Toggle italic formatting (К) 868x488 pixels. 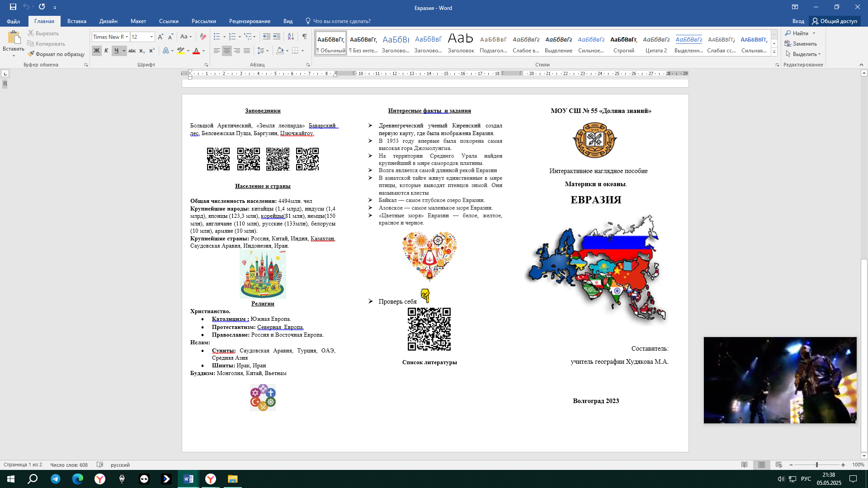coord(106,51)
